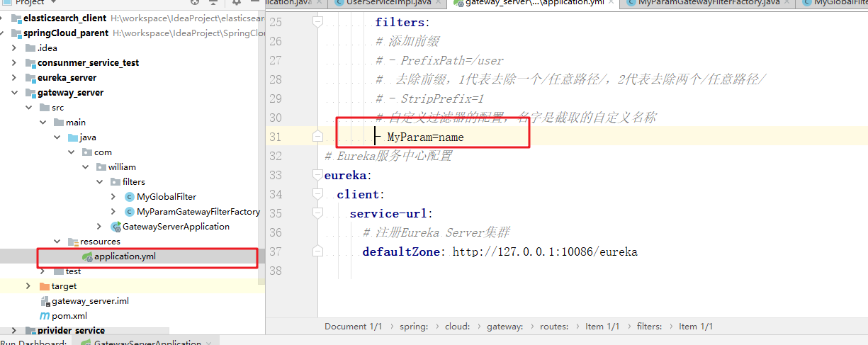Open the Project view dropdown arrow

click(52, 2)
